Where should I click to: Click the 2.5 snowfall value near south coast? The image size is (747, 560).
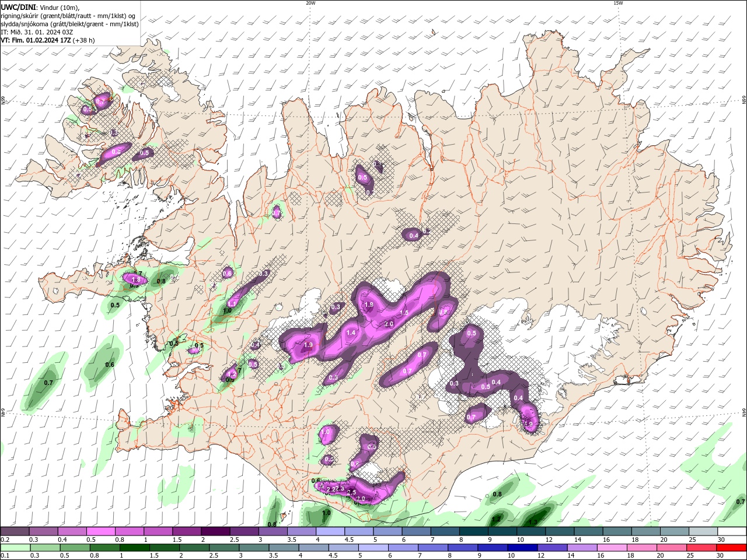pyautogui.click(x=351, y=492)
